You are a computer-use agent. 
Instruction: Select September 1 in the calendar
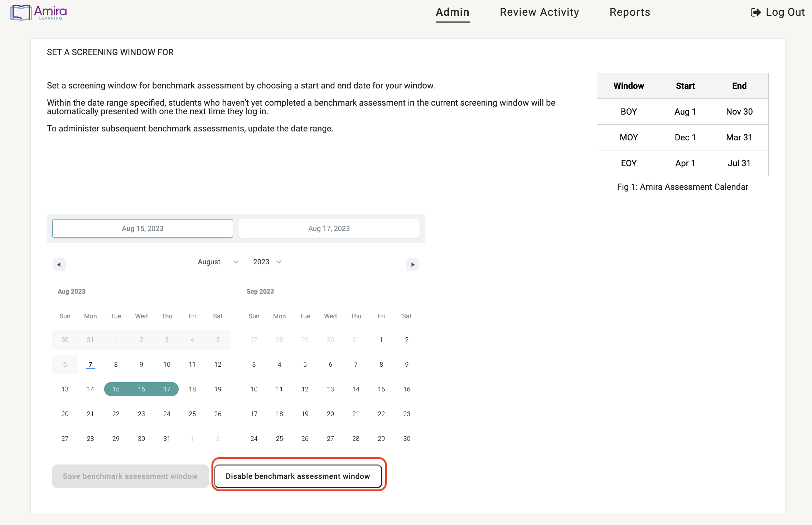pos(381,340)
